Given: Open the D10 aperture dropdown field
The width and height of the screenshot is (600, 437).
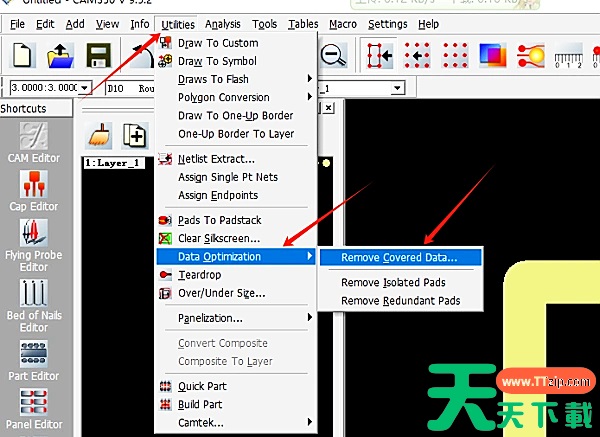Looking at the screenshot, I should coord(130,88).
